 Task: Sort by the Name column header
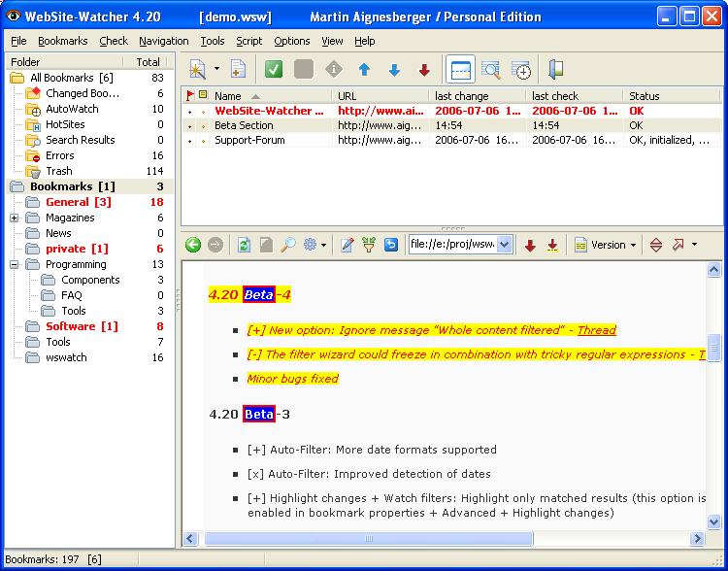point(272,96)
